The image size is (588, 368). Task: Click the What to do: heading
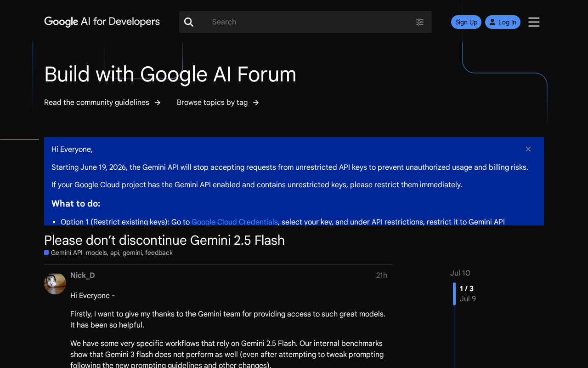pyautogui.click(x=76, y=203)
